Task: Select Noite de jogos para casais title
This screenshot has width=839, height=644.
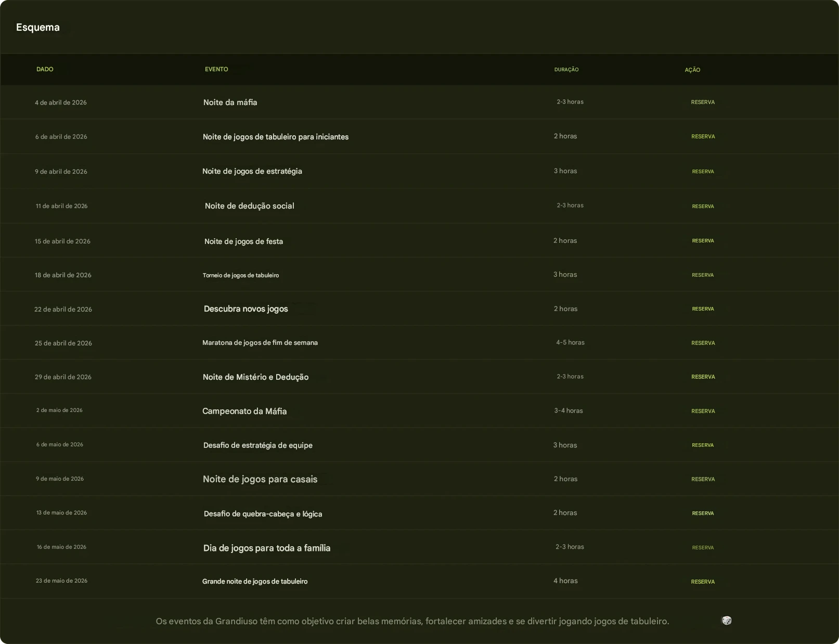Action: pos(260,479)
